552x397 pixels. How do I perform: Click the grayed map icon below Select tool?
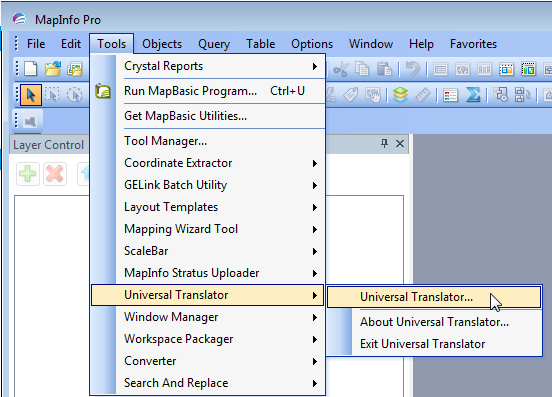[x=30, y=122]
